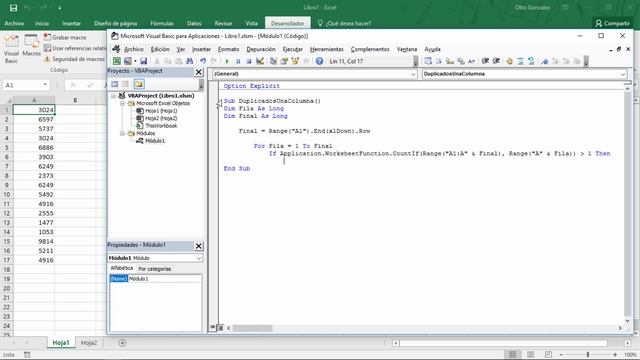Click Insert UserForm icon in VBA toolbar

(128, 61)
